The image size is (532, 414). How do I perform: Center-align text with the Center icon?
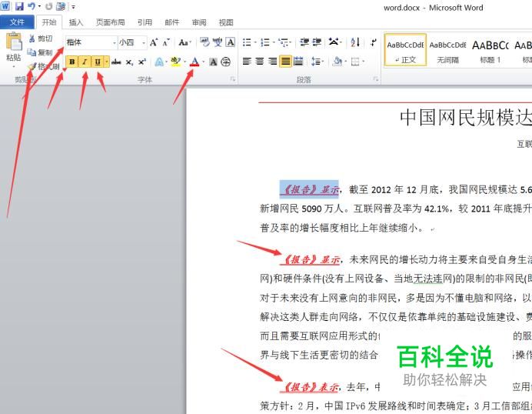pyautogui.click(x=260, y=62)
